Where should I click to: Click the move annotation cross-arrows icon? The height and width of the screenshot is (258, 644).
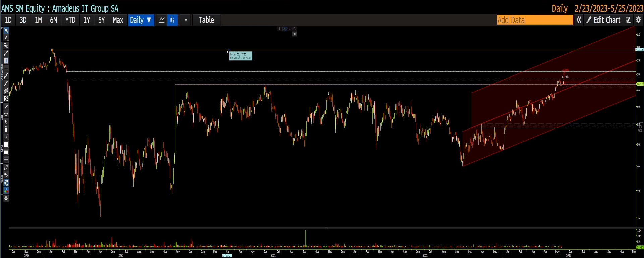click(6, 114)
